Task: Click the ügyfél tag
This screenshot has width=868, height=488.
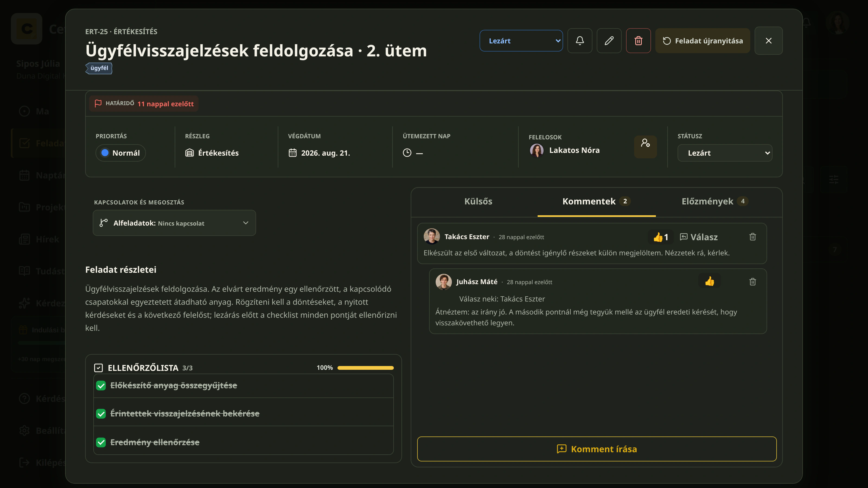Action: (x=99, y=68)
